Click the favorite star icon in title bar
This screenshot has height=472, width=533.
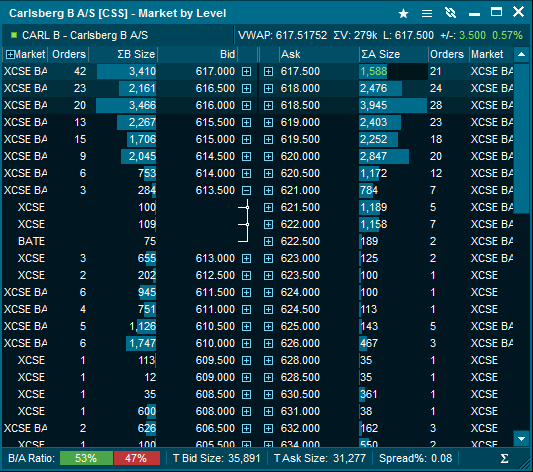point(403,14)
